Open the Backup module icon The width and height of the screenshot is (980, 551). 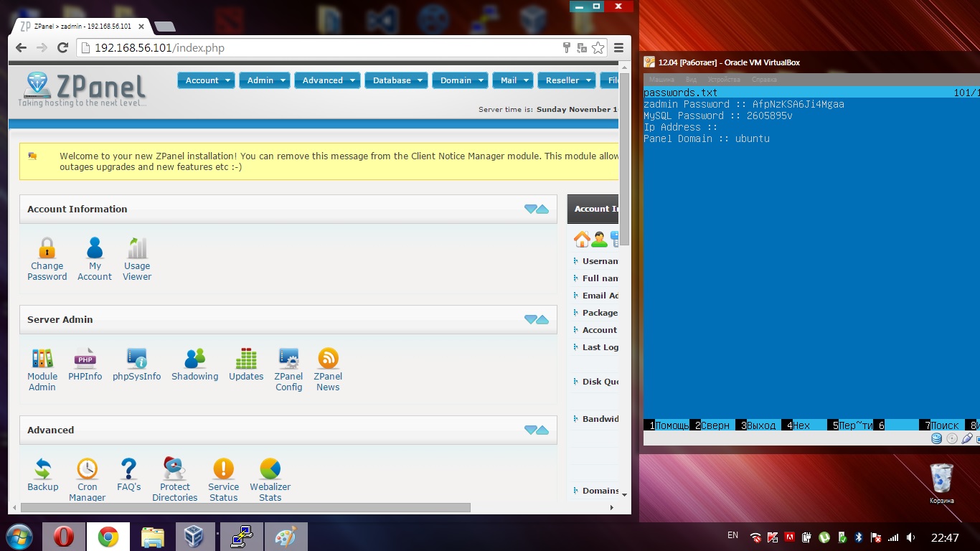coord(43,469)
